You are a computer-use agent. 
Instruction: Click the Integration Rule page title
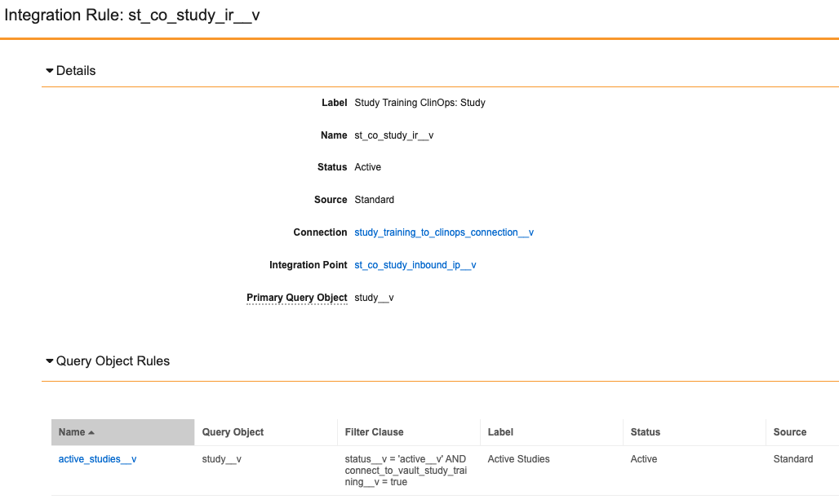pos(132,15)
